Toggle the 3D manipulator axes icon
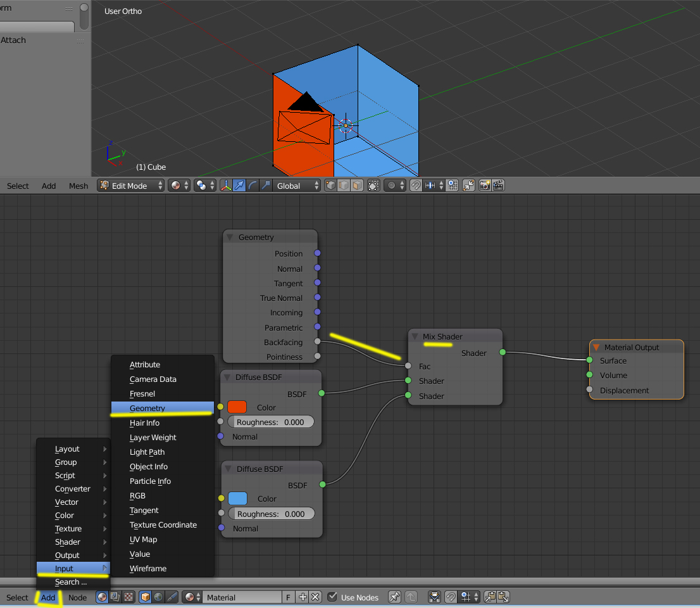This screenshot has width=700, height=608. 226,186
